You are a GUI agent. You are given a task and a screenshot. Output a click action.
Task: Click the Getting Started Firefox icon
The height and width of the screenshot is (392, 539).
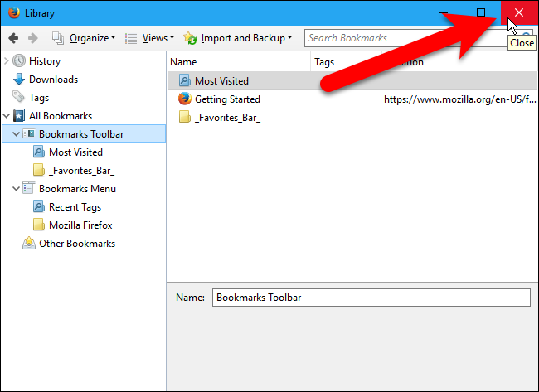pos(185,99)
